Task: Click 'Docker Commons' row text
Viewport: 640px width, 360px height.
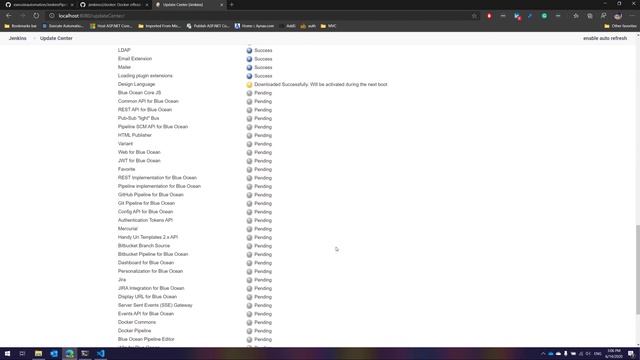Action: click(137, 322)
